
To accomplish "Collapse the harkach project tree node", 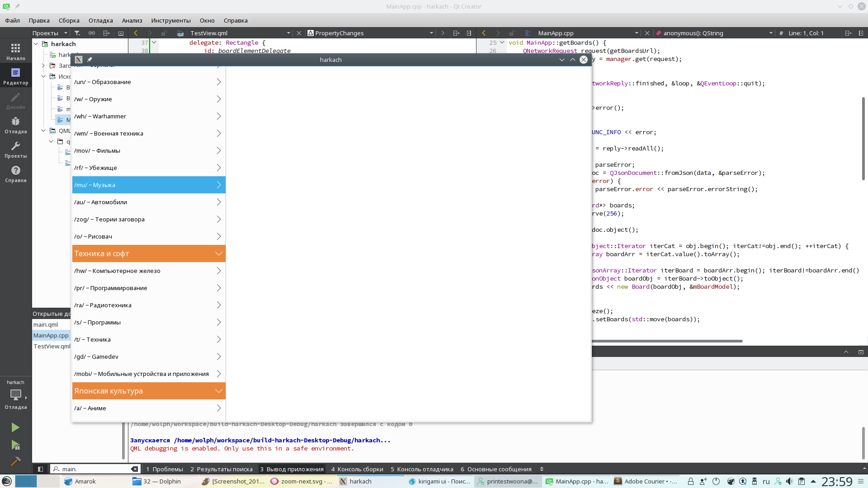I will click(36, 44).
